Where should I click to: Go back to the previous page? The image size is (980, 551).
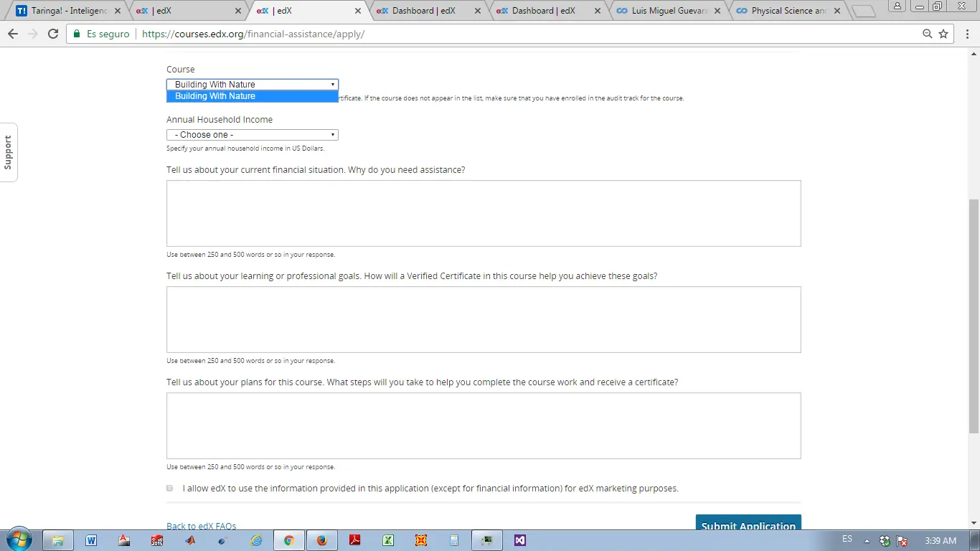pos(13,34)
